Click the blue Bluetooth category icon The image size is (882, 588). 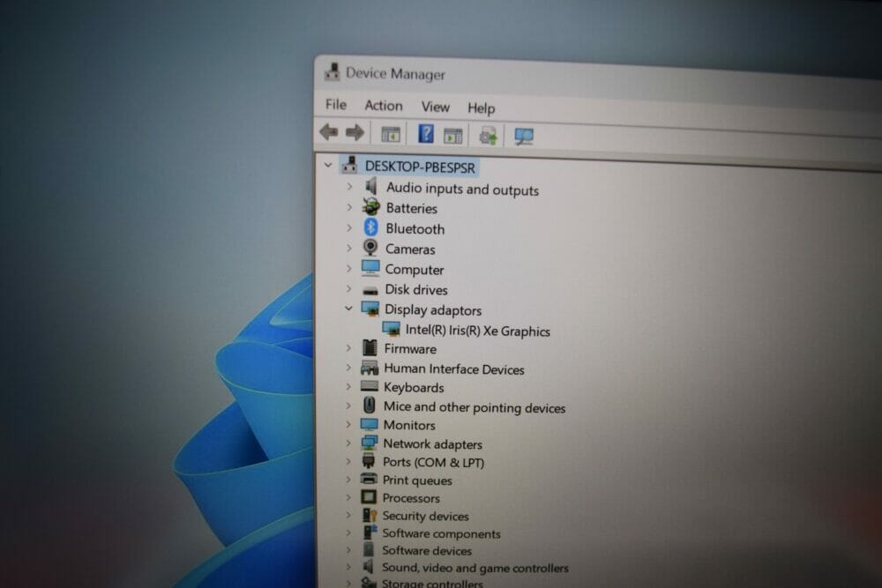coord(370,227)
